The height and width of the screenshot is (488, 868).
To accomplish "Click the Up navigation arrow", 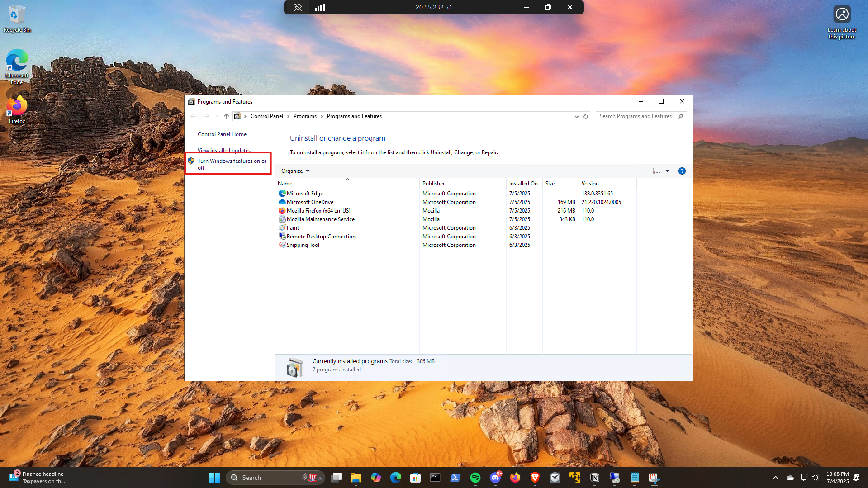I will tap(227, 116).
